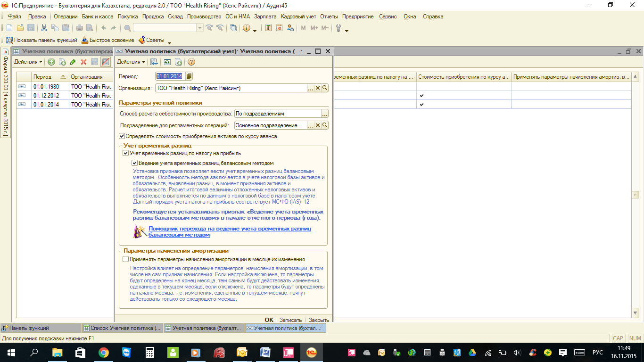
Task: Open the Операции menu
Action: pos(66,16)
